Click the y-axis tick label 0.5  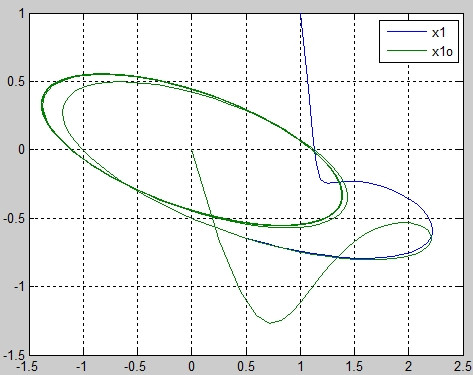16,82
